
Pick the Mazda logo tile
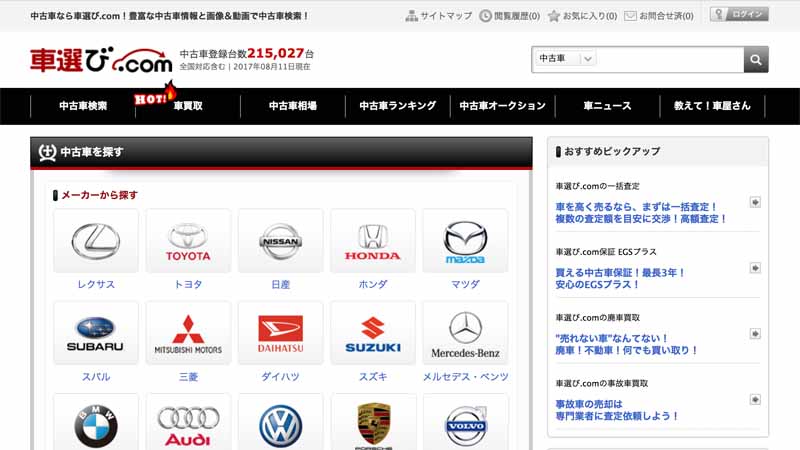465,241
